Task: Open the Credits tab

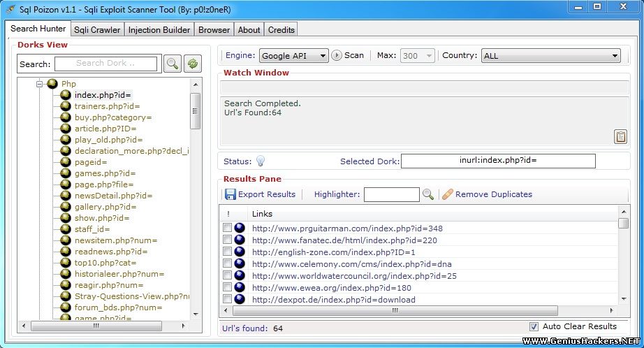Action: tap(281, 30)
